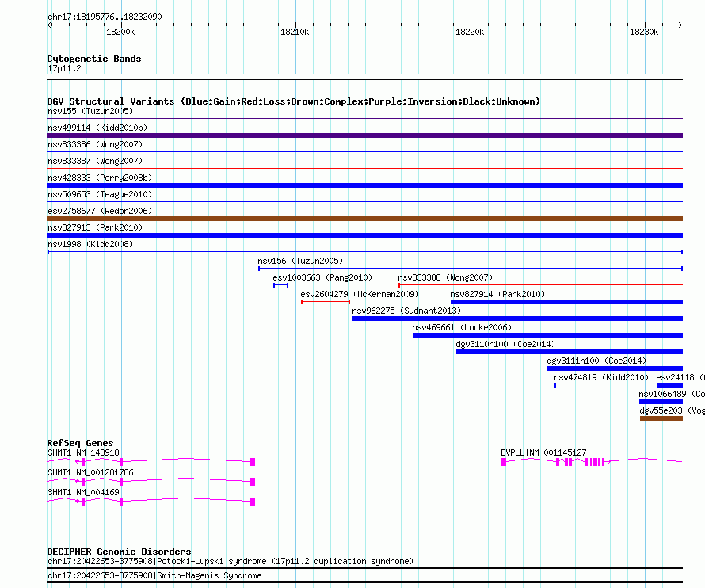Select the small esv1003663 (Pang2010) gain feature
705x588 pixels.
point(281,285)
